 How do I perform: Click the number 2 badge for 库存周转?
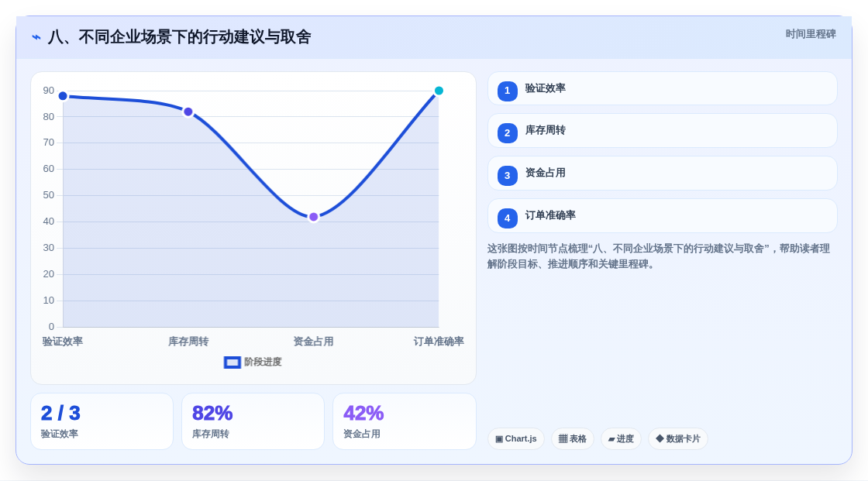click(507, 133)
